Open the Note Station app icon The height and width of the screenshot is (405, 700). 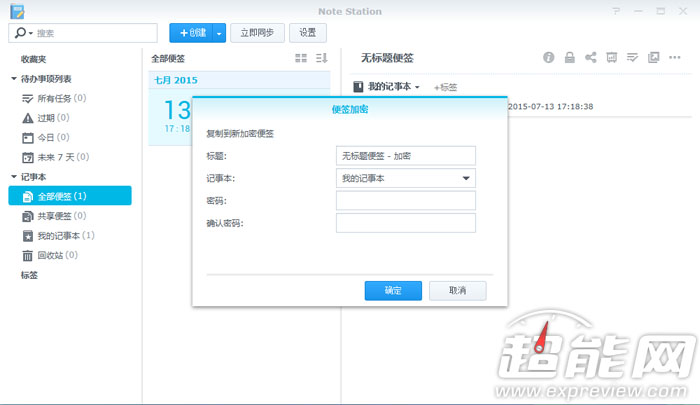(x=17, y=11)
